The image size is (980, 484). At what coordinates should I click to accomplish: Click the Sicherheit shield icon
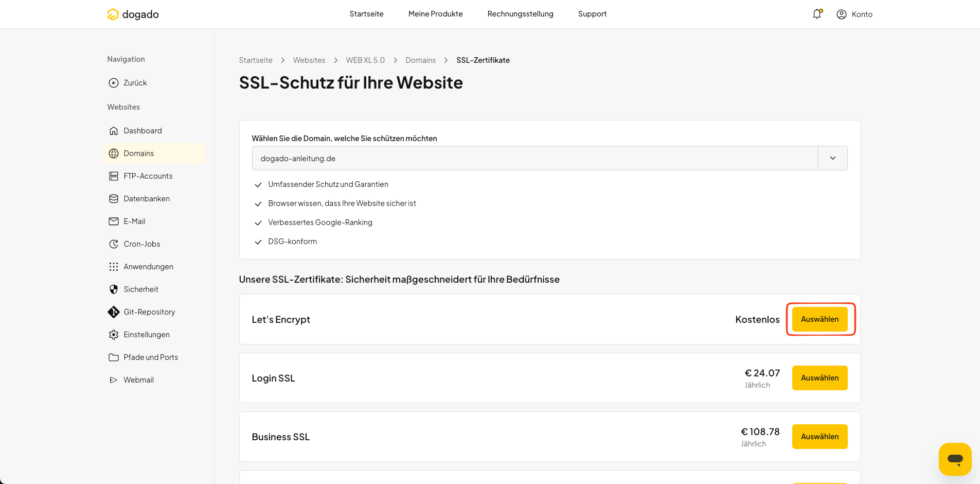click(114, 289)
